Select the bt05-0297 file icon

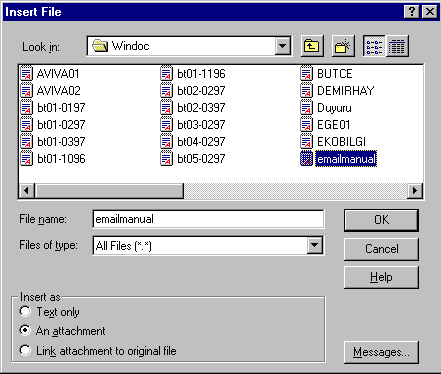pyautogui.click(x=167, y=159)
